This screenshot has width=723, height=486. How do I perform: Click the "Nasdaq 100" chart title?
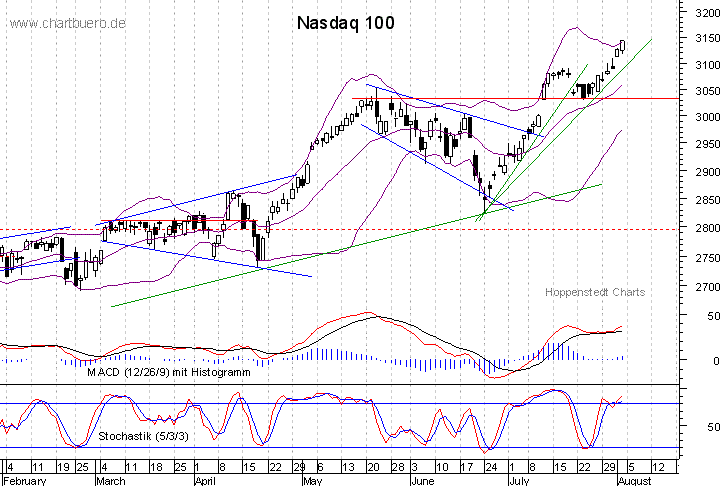(345, 23)
